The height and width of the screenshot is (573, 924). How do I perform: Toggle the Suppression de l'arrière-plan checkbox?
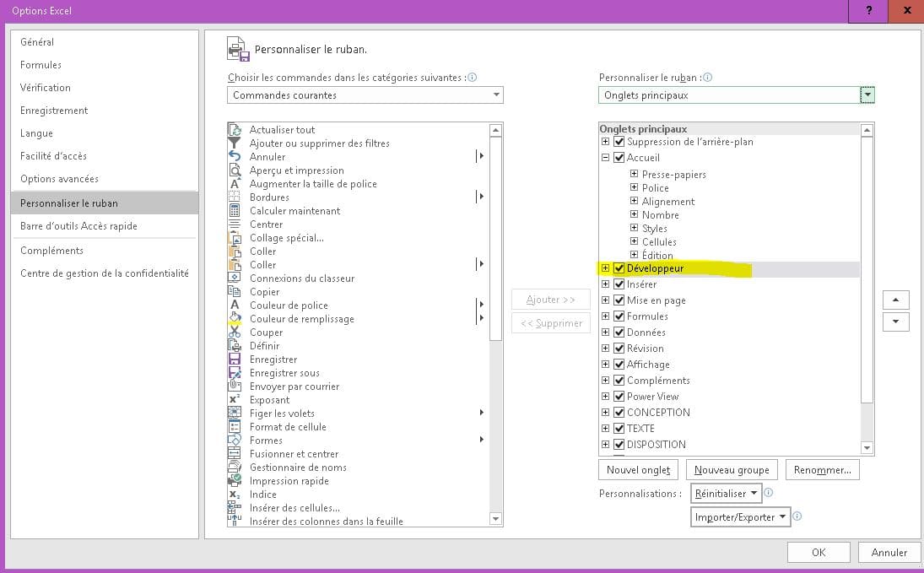(x=619, y=142)
